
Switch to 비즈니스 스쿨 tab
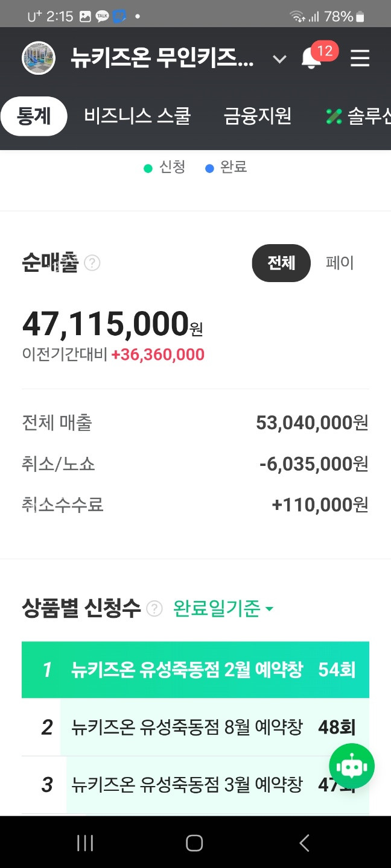click(138, 116)
